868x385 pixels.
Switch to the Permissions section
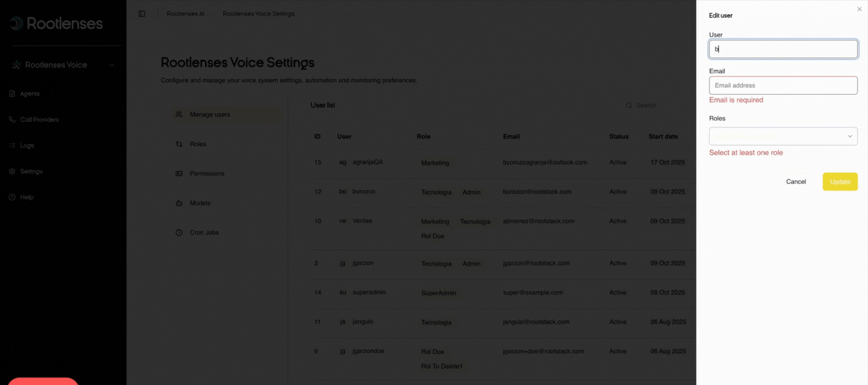[x=207, y=174]
